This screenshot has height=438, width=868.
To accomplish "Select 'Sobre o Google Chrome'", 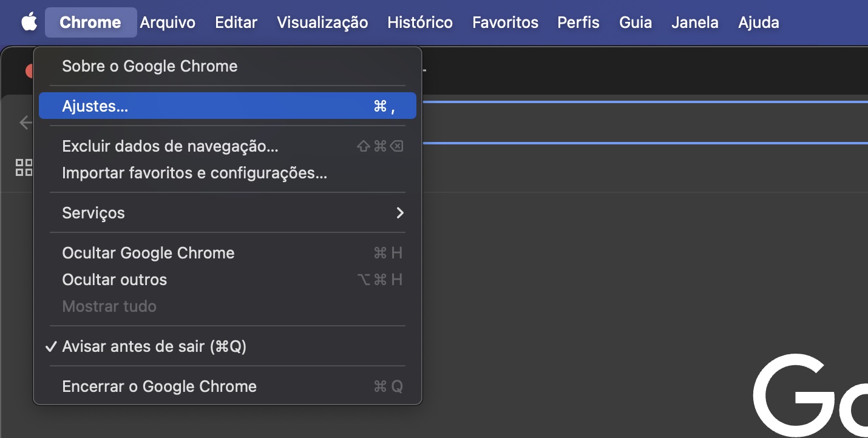I will click(148, 66).
